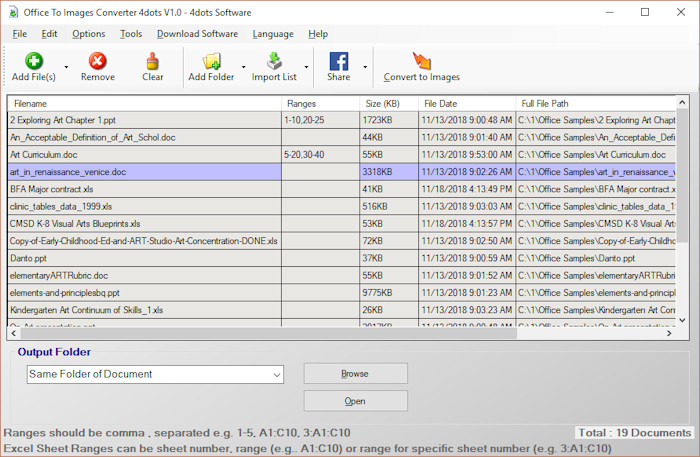Image resolution: width=700 pixels, height=457 pixels.
Task: Expand the Import List dropdown arrow
Action: click(306, 67)
